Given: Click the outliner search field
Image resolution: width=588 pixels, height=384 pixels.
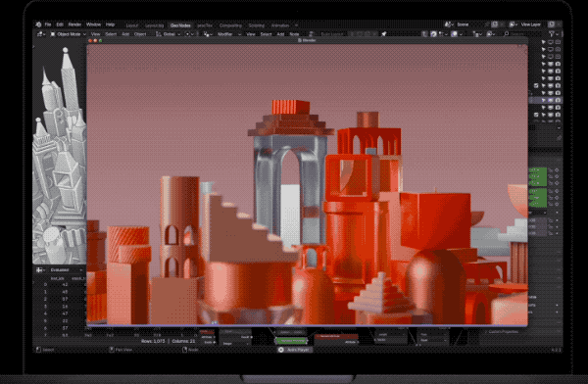Looking at the screenshot, I should point(523,34).
